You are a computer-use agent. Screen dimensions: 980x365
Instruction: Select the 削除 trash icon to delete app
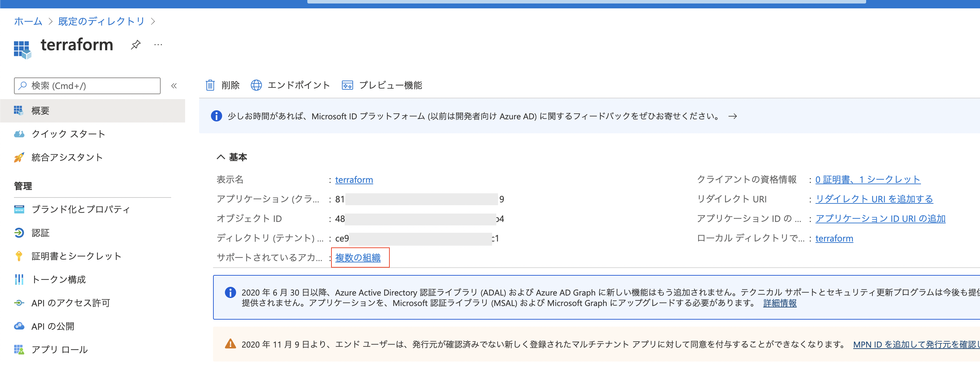pos(211,85)
